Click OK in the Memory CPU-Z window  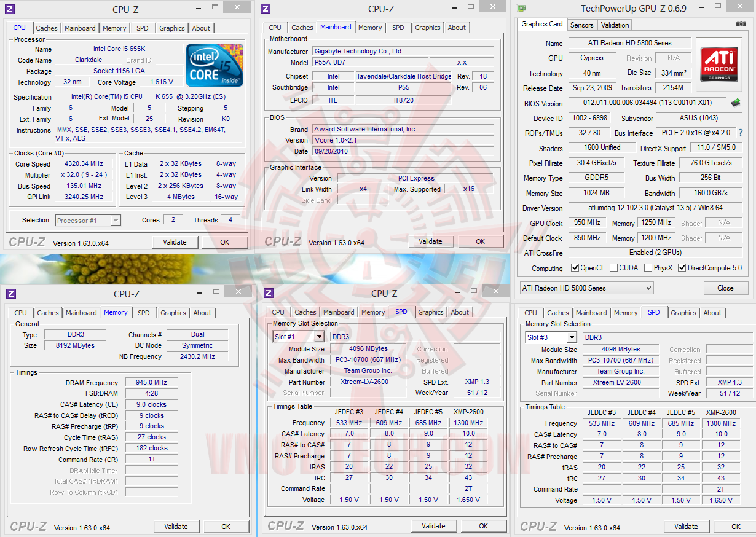pyautogui.click(x=226, y=527)
